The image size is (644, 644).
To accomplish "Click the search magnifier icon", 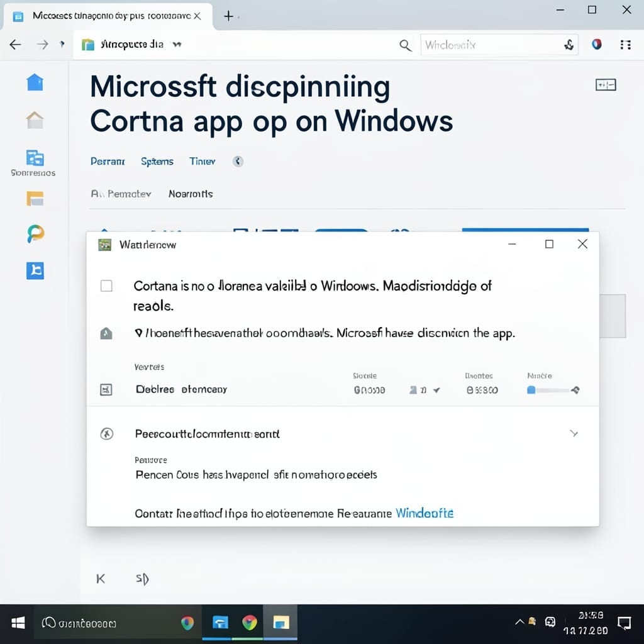I will pyautogui.click(x=406, y=45).
